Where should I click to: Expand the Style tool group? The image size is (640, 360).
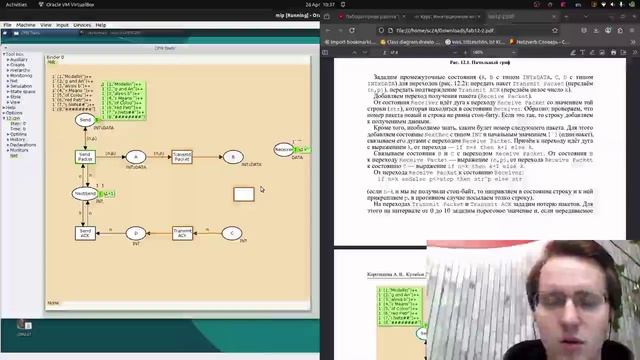click(8, 97)
